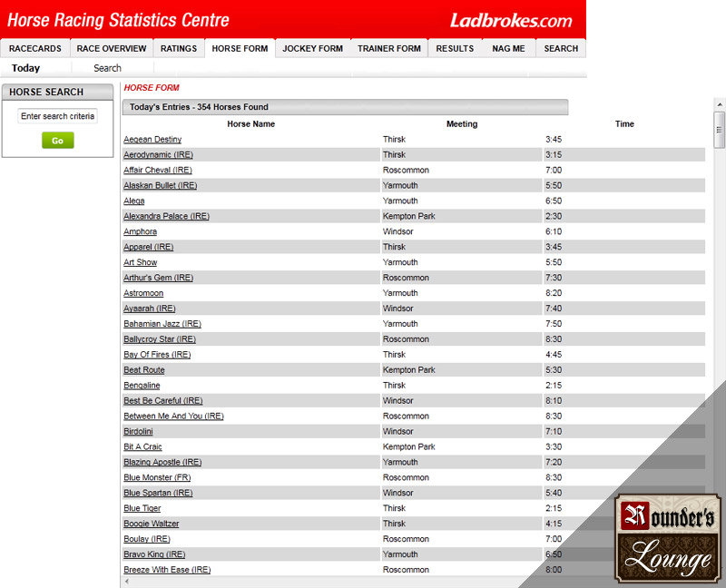Click Yarmouth meeting in Art Show row
This screenshot has width=726, height=588.
click(400, 262)
